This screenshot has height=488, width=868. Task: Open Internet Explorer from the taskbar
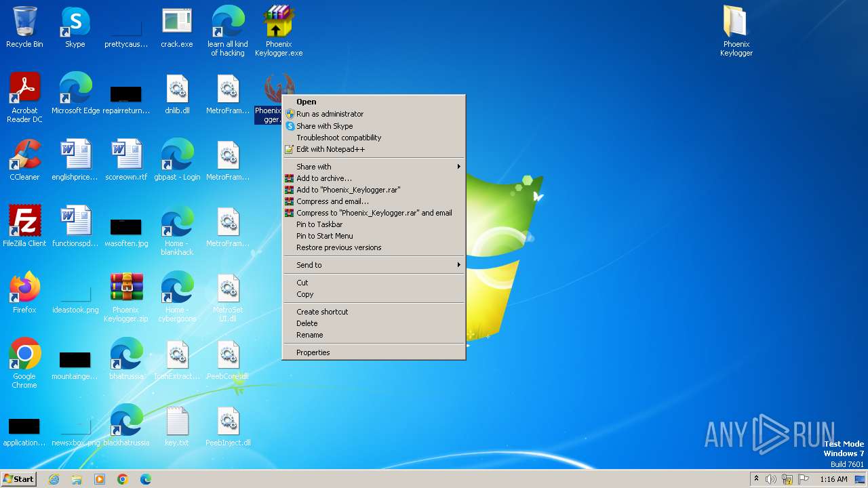54,479
